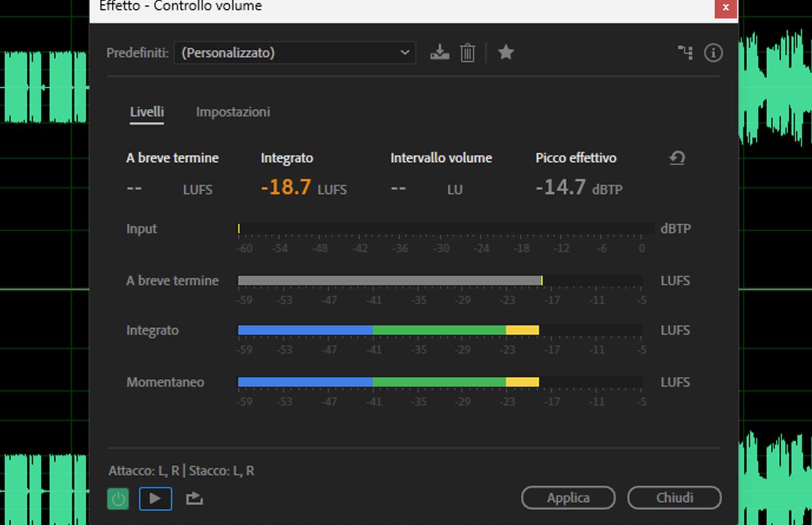812x525 pixels.
Task: Switch to the Livelli tab
Action: pos(146,111)
